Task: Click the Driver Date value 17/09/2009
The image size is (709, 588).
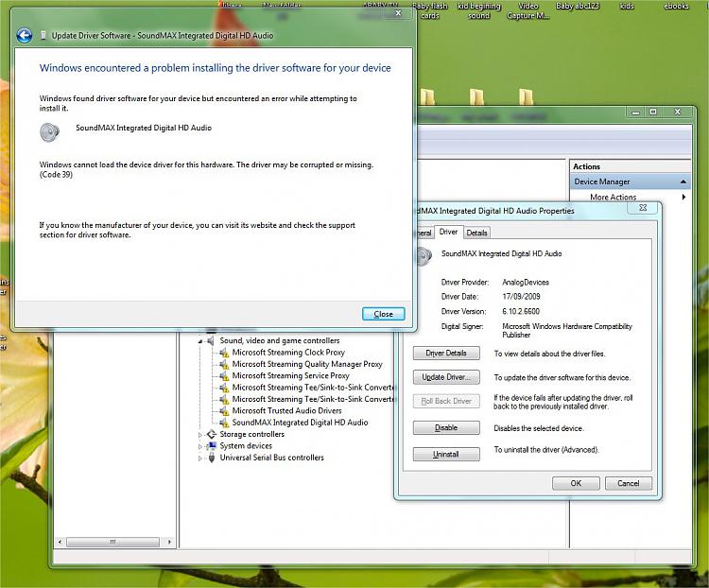Action: click(x=521, y=297)
